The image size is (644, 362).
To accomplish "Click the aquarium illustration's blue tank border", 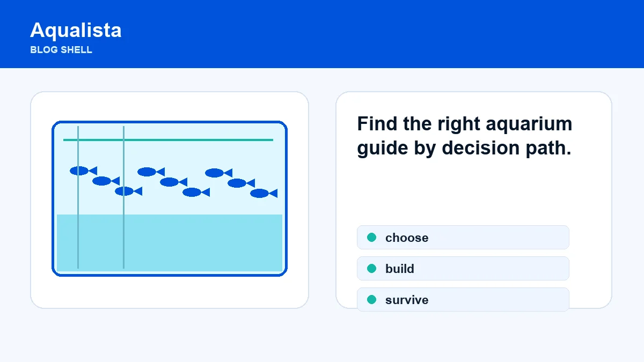I will [x=170, y=122].
